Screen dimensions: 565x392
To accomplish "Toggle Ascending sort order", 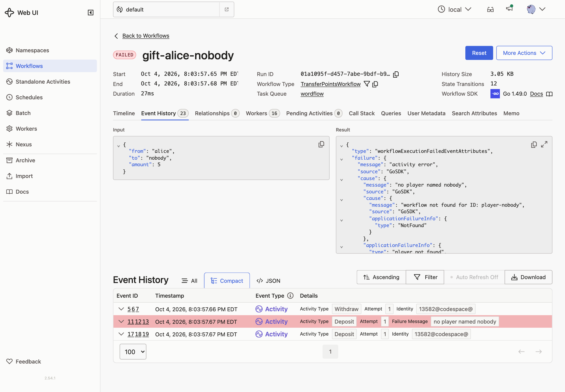I will (381, 277).
